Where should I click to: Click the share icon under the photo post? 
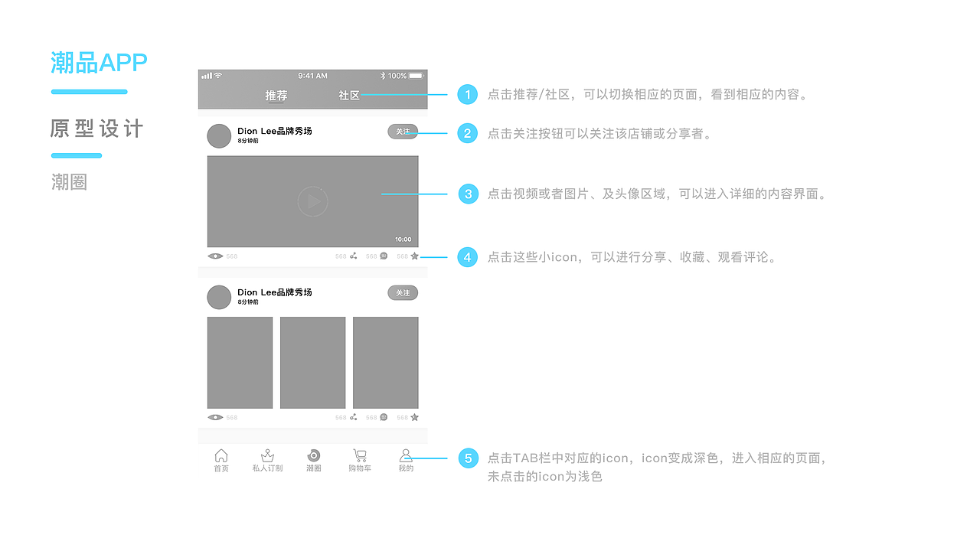click(353, 418)
